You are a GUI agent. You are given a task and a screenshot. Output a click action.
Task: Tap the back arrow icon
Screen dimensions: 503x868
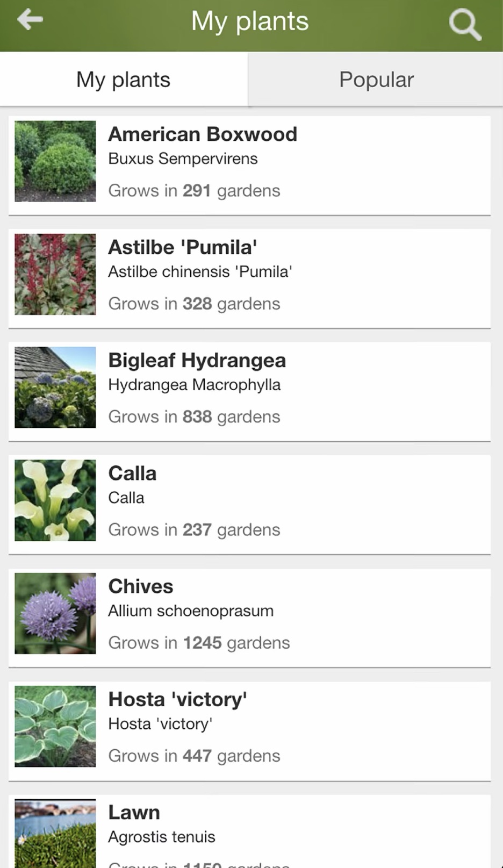[30, 20]
